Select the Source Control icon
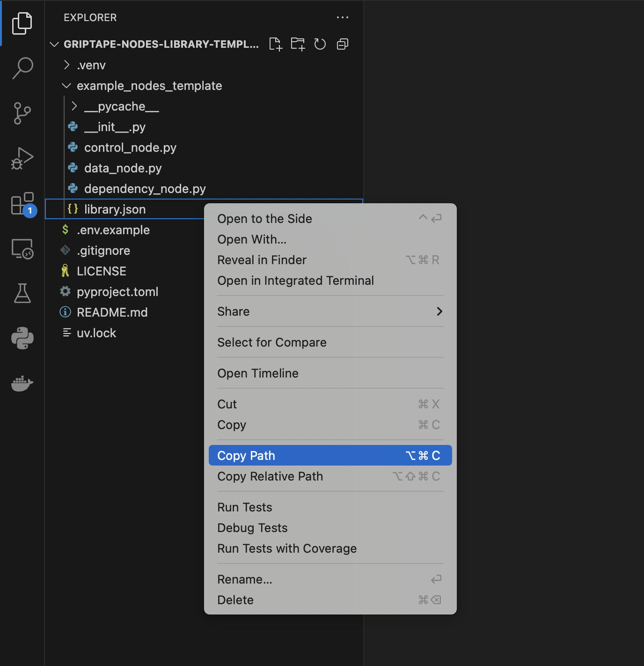The image size is (644, 666). 22,113
